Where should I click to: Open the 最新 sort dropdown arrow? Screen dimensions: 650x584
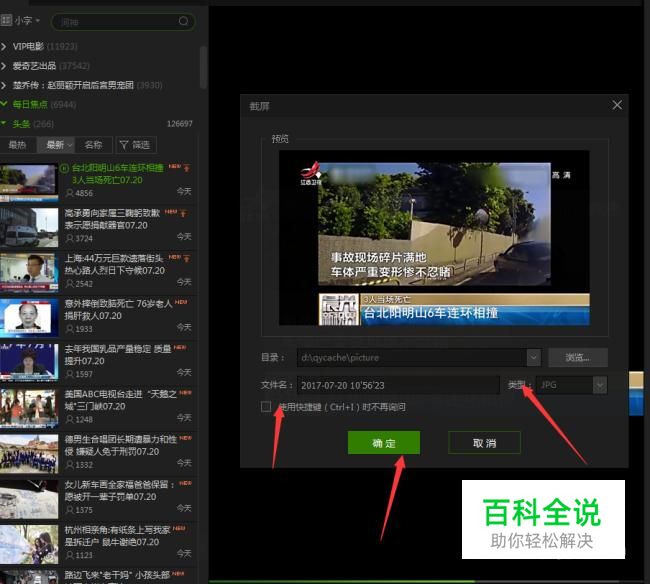pos(70,145)
